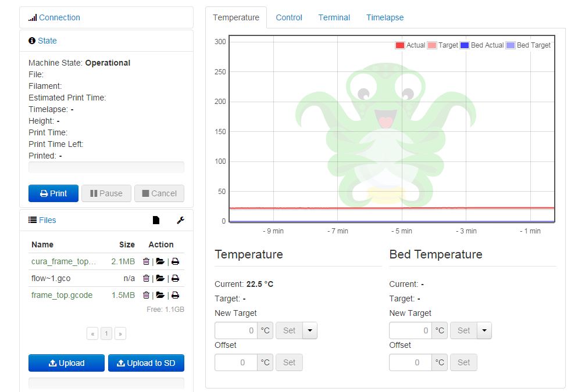Click the red Actual legend swatch
Viewport: 571px width, 392px height.
click(x=400, y=45)
